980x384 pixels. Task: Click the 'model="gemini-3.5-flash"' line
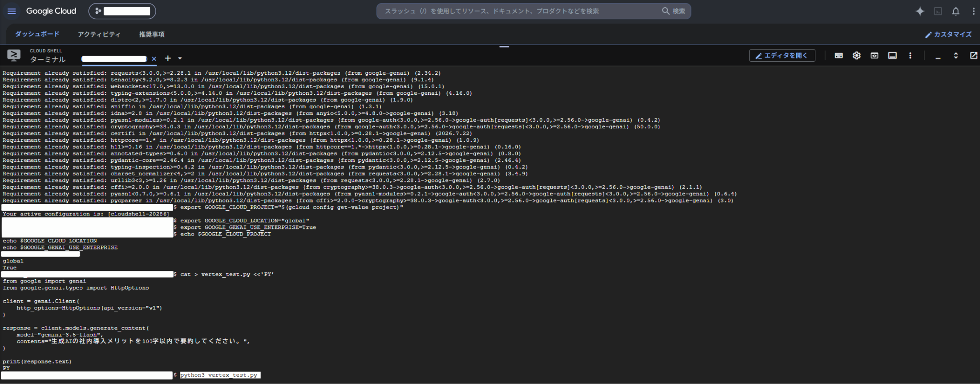click(60, 335)
